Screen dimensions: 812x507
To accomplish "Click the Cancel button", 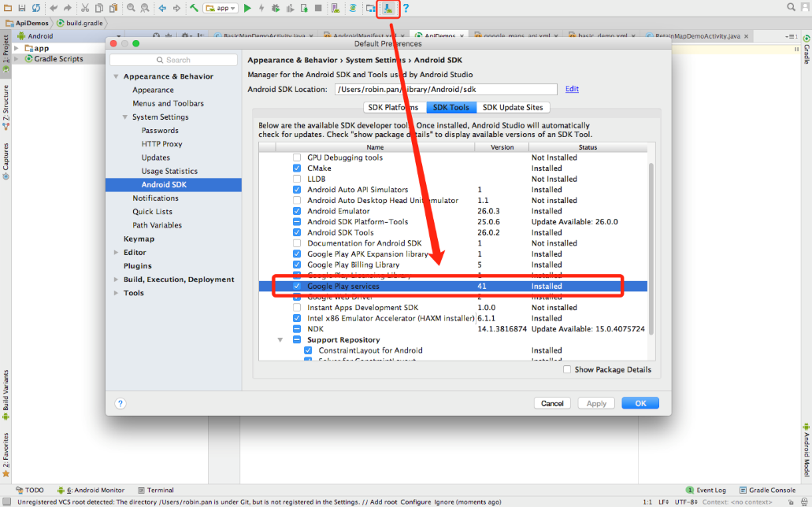I will tap(552, 403).
